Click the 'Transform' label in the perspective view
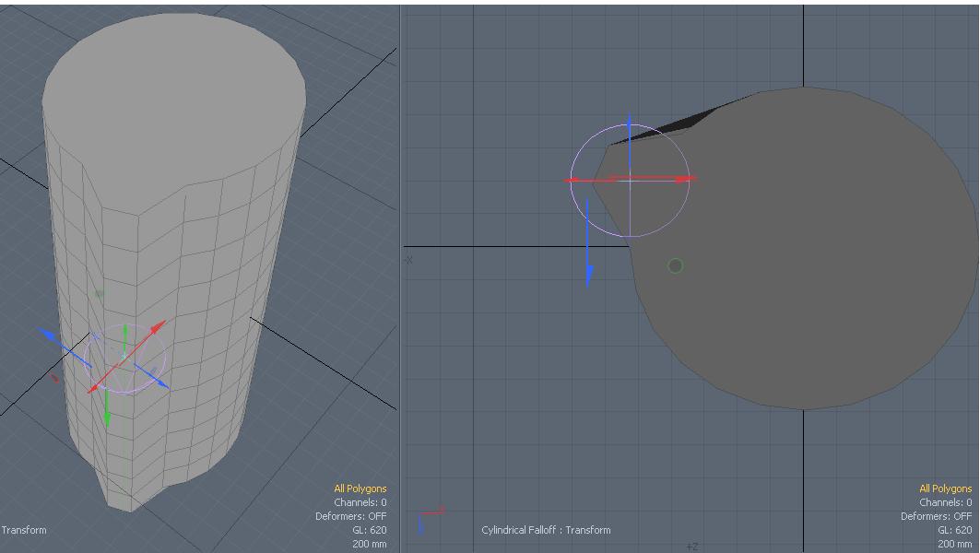Viewport: 980px width, 553px height. 24,530
